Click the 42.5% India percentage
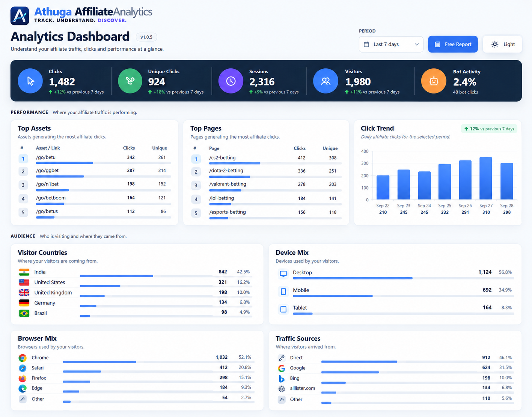The height and width of the screenshot is (417, 532). [243, 272]
